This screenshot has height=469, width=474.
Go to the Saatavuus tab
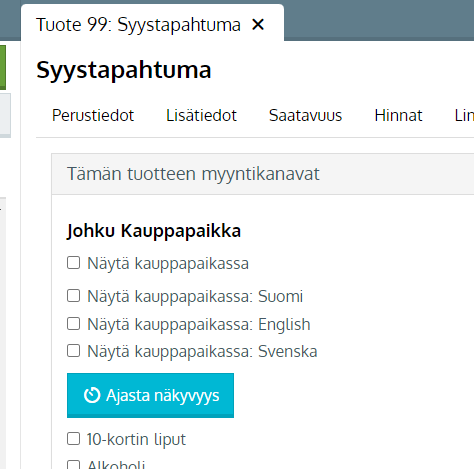(305, 116)
